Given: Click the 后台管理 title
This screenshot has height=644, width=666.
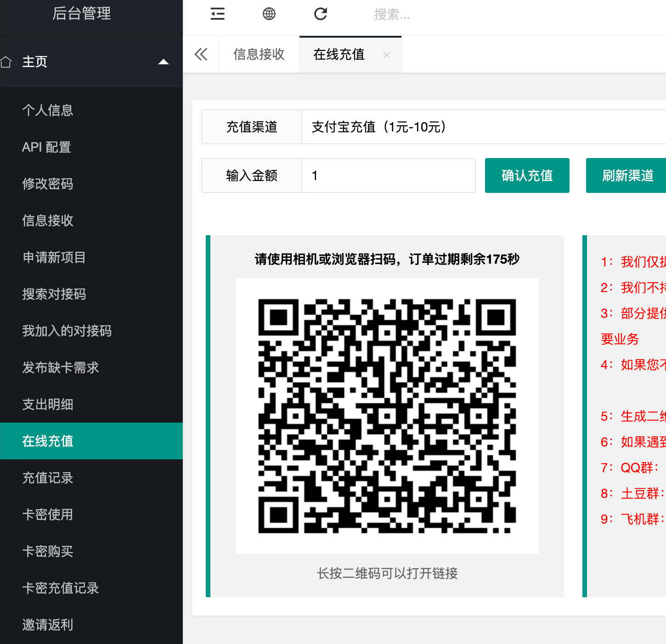Looking at the screenshot, I should [82, 13].
